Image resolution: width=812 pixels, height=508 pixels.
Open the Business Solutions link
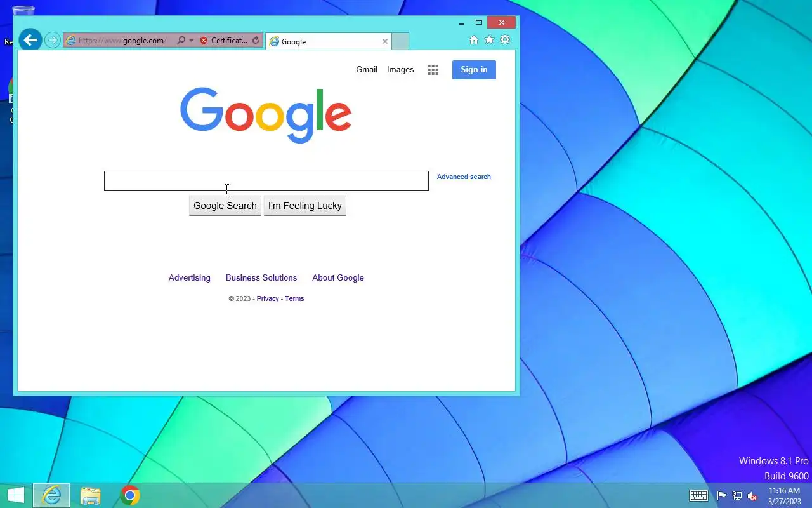coord(261,278)
